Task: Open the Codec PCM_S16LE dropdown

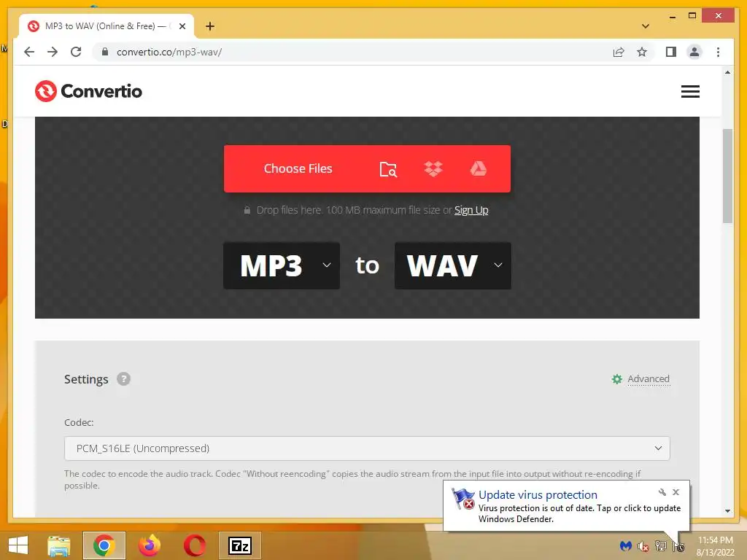Action: (367, 448)
